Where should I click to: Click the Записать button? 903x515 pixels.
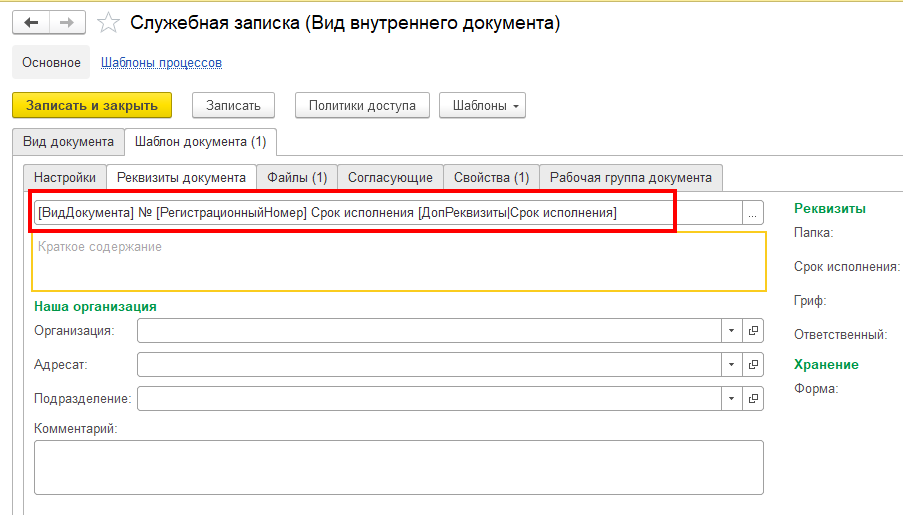point(233,105)
